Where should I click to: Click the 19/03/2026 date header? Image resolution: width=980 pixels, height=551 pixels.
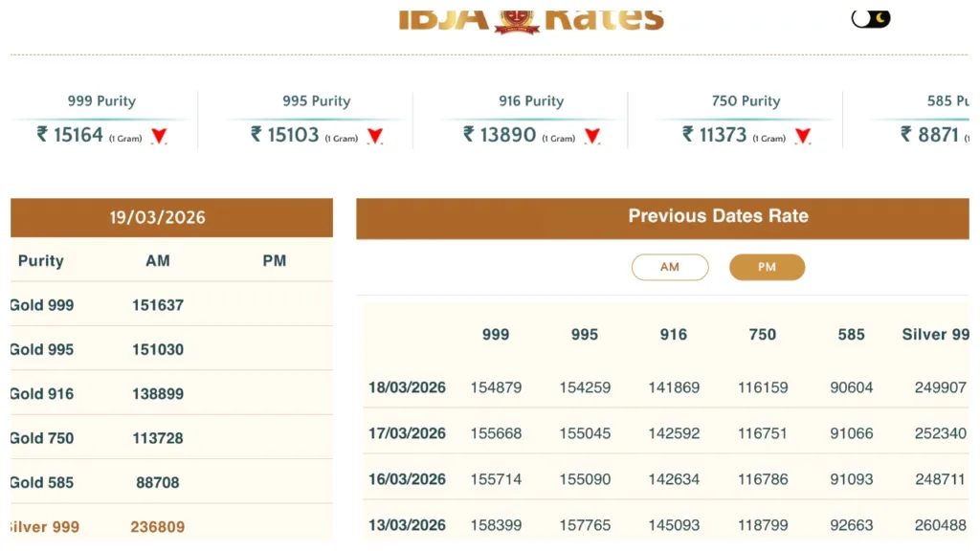click(157, 217)
